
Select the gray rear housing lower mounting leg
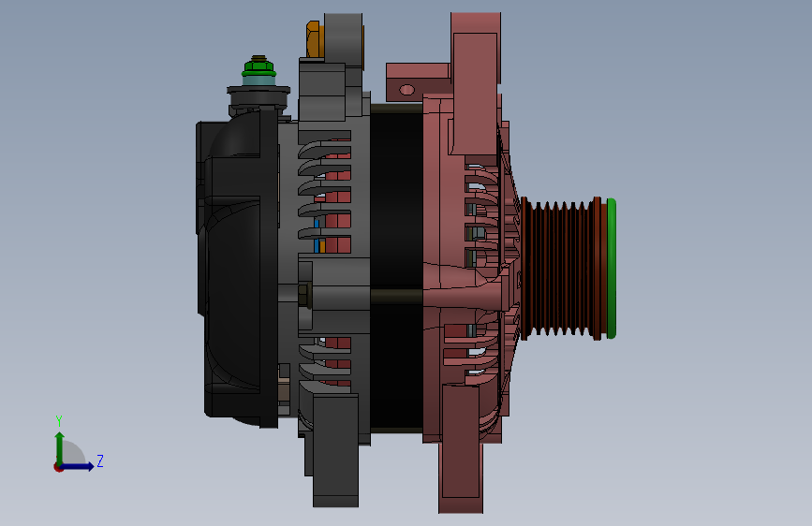[335, 450]
